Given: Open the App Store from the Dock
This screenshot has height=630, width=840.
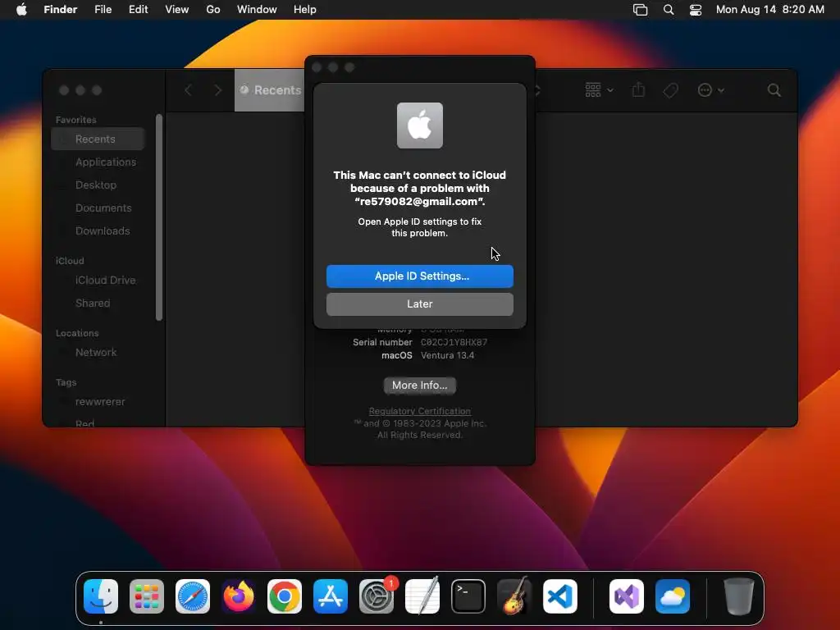Looking at the screenshot, I should pyautogui.click(x=331, y=596).
